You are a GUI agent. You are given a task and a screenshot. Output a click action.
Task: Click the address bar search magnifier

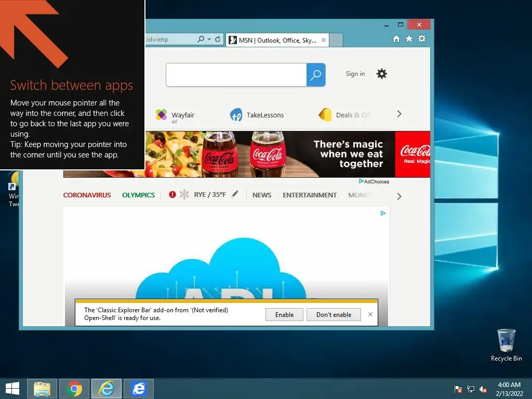(x=201, y=39)
